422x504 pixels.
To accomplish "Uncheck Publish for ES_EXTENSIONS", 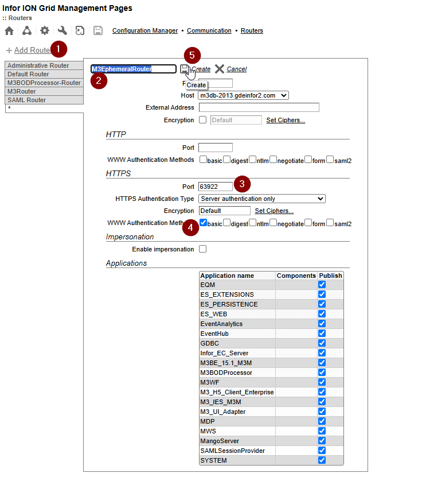I will point(322,294).
